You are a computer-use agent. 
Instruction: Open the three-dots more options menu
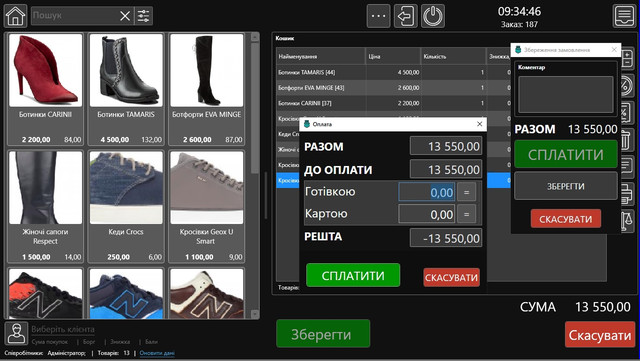[x=378, y=16]
